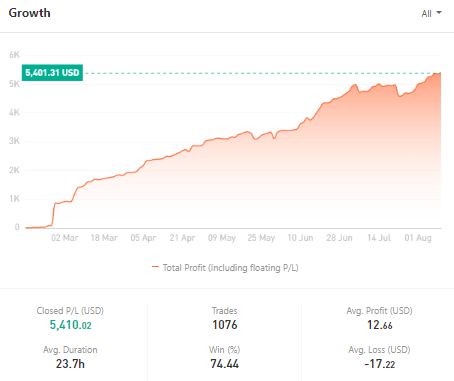This screenshot has width=454, height=381.
Task: Click the 4K y-axis label
Action: pos(14,112)
